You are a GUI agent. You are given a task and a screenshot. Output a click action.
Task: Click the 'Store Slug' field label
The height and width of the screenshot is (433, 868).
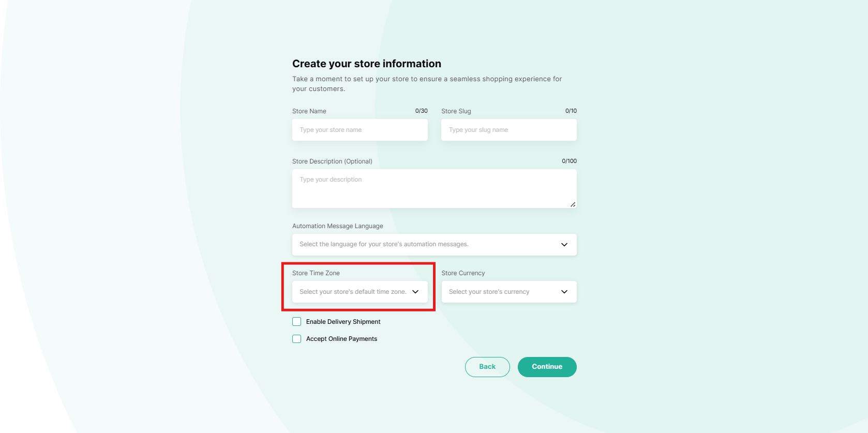coord(456,111)
